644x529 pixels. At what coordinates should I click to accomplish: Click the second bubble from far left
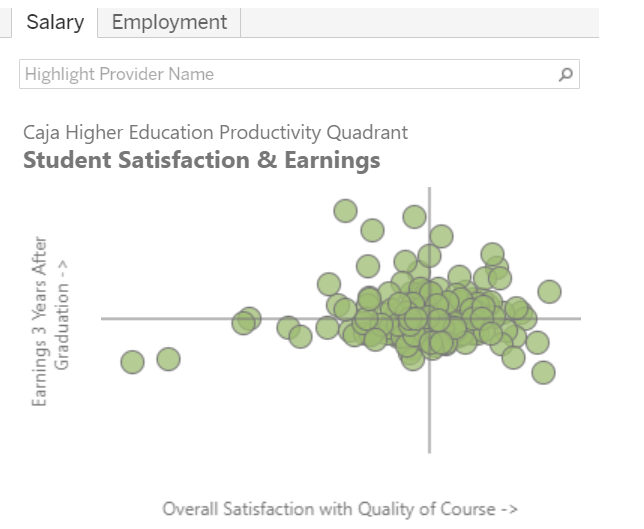(168, 359)
